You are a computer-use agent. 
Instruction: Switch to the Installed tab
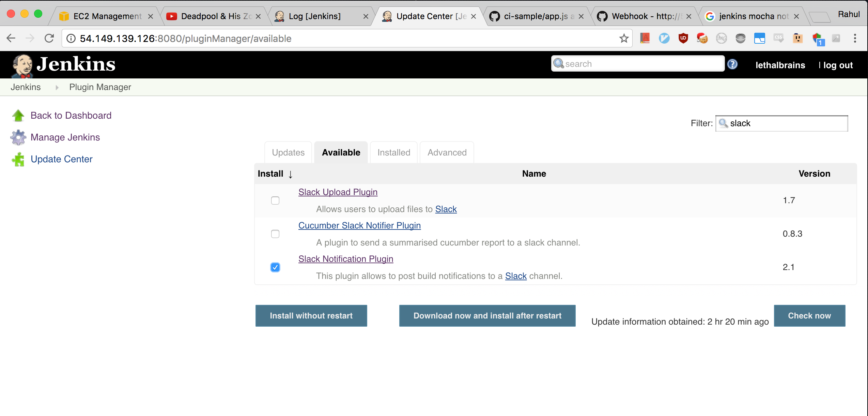[393, 152]
